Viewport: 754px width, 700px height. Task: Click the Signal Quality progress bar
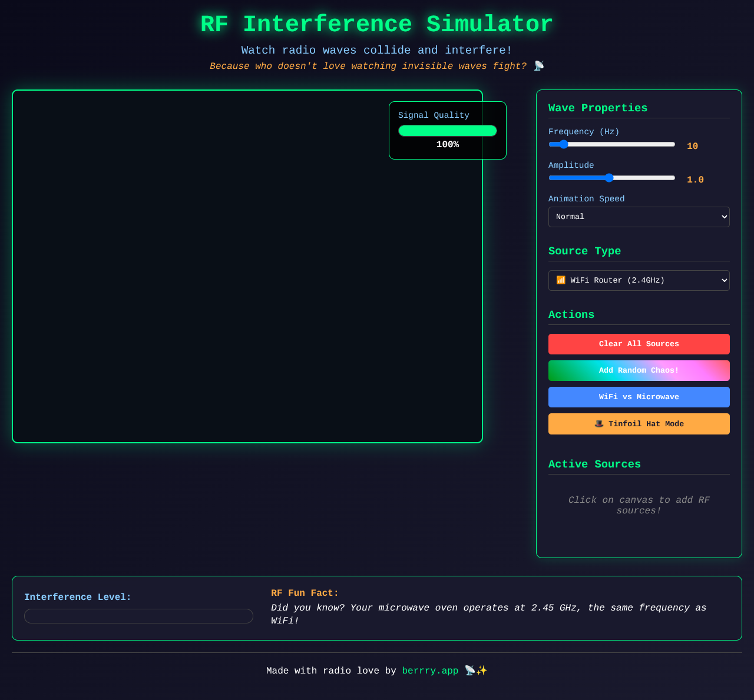point(447,130)
